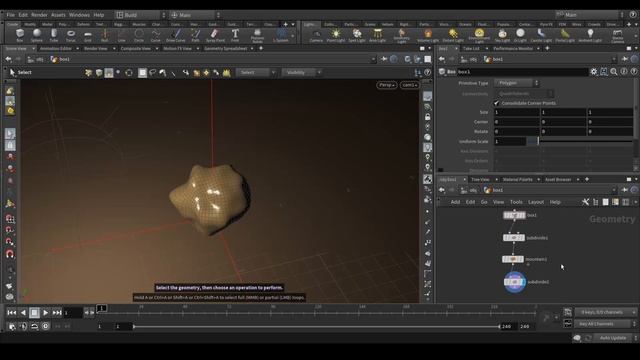Jump to the first frame button

[12, 313]
